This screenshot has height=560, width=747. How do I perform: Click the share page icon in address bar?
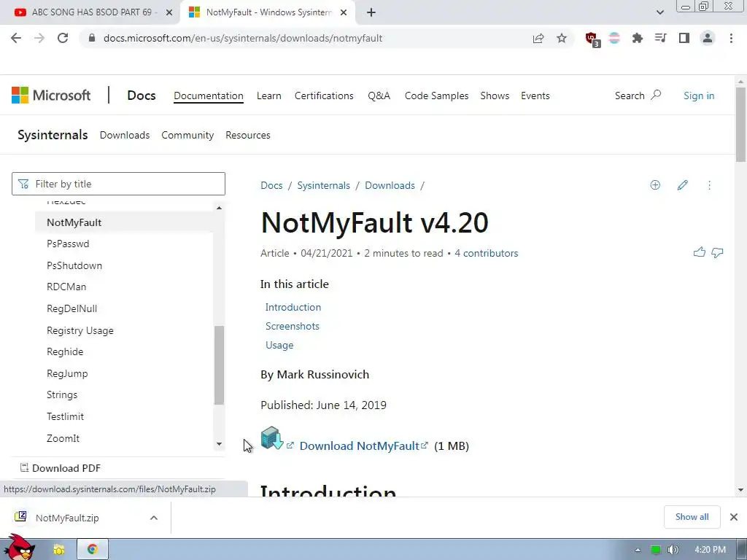[538, 38]
